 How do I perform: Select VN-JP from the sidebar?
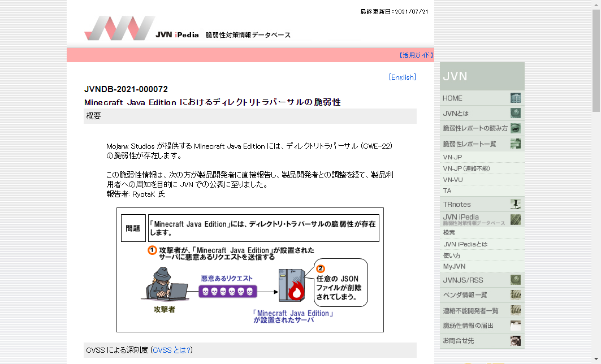coord(451,158)
